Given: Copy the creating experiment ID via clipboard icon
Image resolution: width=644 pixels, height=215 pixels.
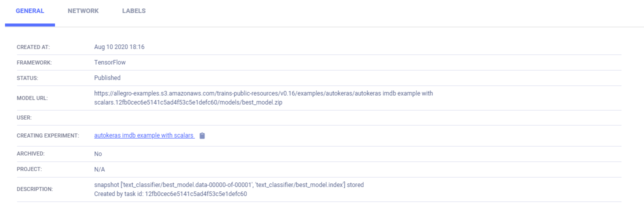Looking at the screenshot, I should click(202, 136).
